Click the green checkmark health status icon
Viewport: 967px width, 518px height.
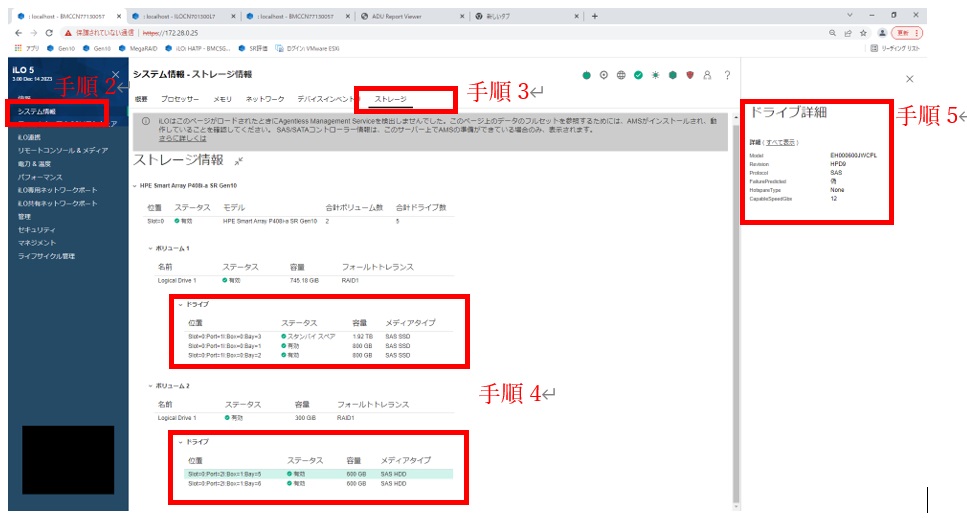click(638, 75)
